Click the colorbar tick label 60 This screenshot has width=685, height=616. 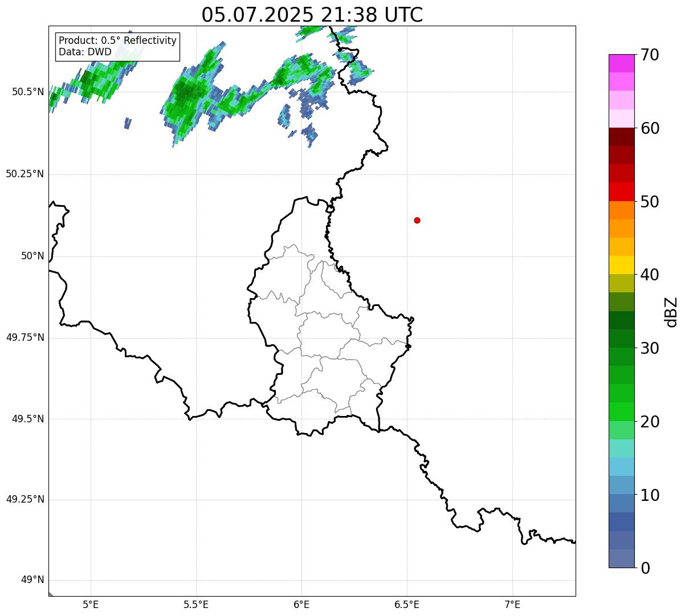[650, 128]
